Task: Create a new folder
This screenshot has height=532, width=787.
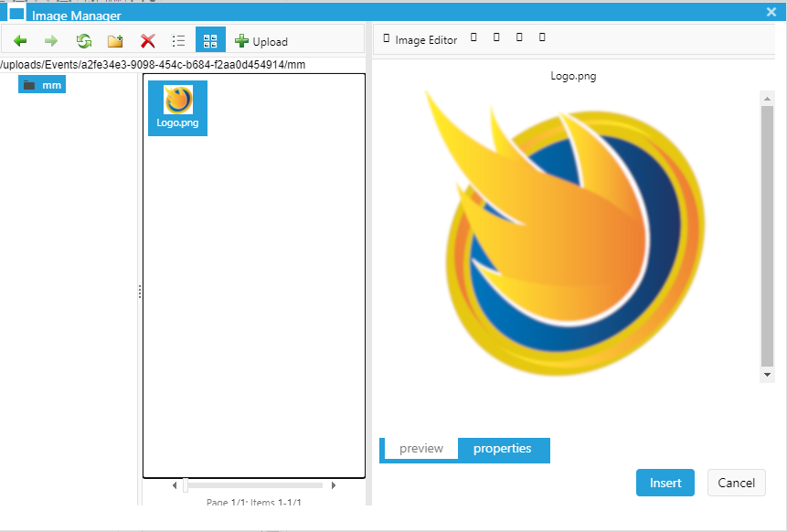Action: coord(115,40)
